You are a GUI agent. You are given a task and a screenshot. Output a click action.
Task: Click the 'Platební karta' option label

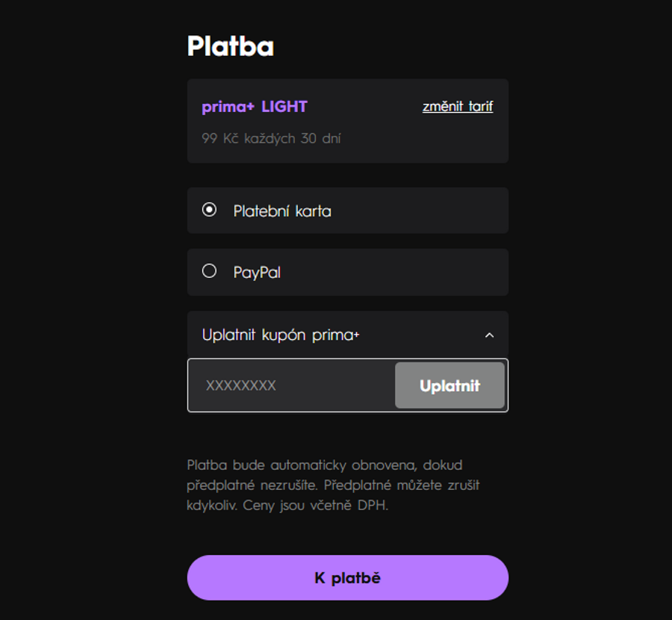(282, 211)
